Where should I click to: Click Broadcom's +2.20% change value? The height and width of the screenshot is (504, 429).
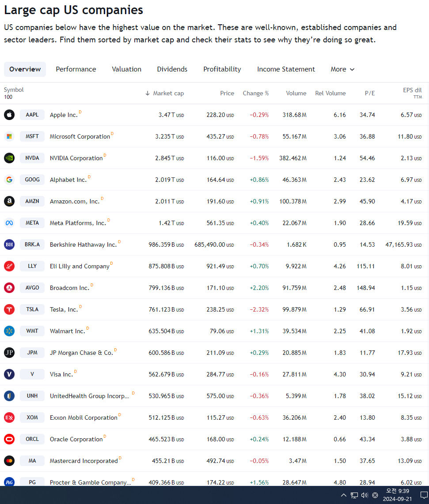click(259, 288)
